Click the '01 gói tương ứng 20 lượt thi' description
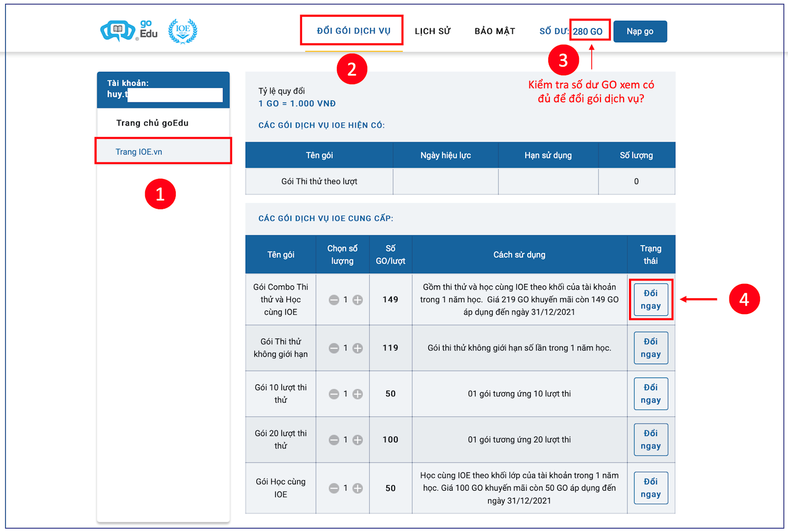The image size is (788, 532). tap(519, 439)
